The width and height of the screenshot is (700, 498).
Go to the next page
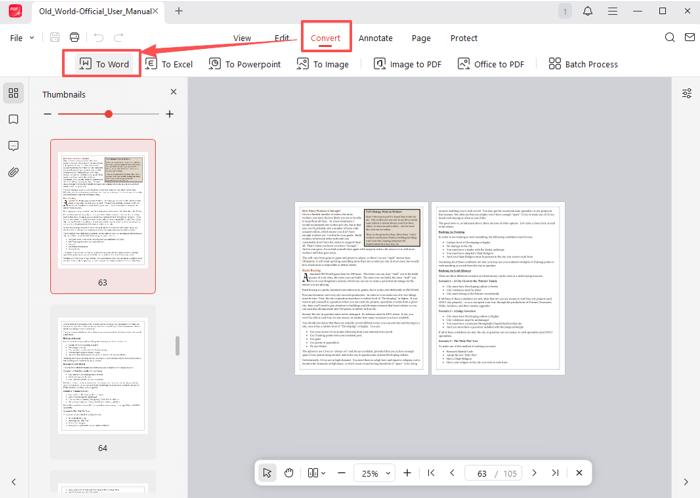click(x=534, y=473)
